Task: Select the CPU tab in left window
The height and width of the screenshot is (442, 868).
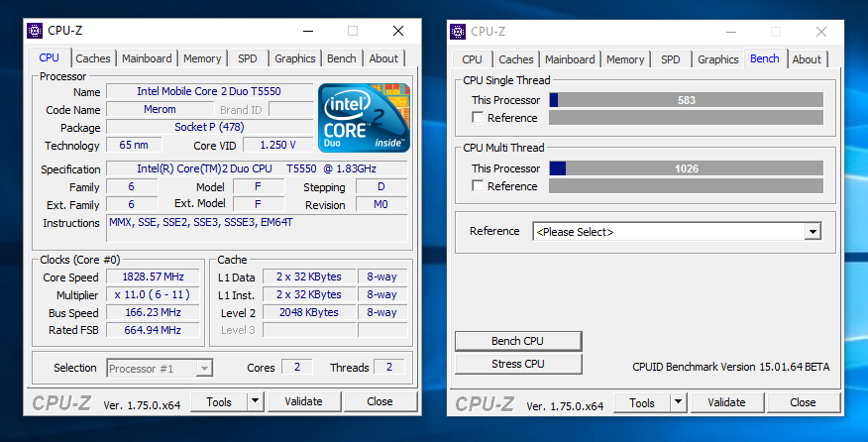Action: [x=49, y=57]
